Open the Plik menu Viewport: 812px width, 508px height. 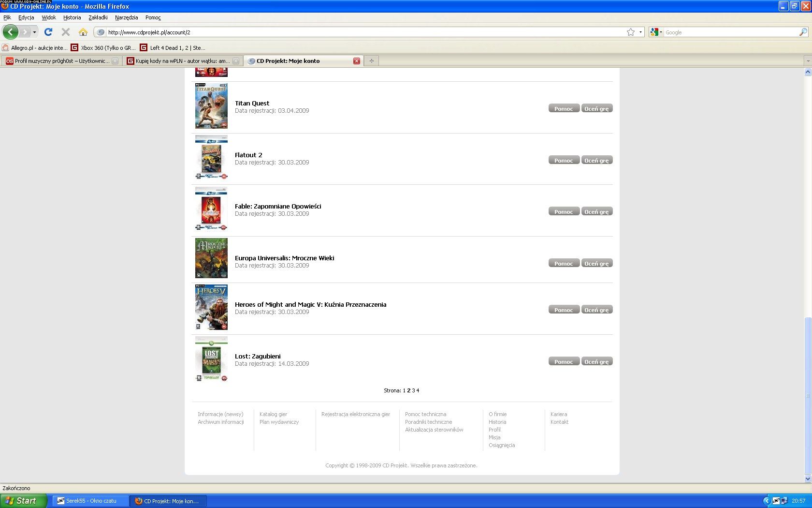click(x=7, y=17)
